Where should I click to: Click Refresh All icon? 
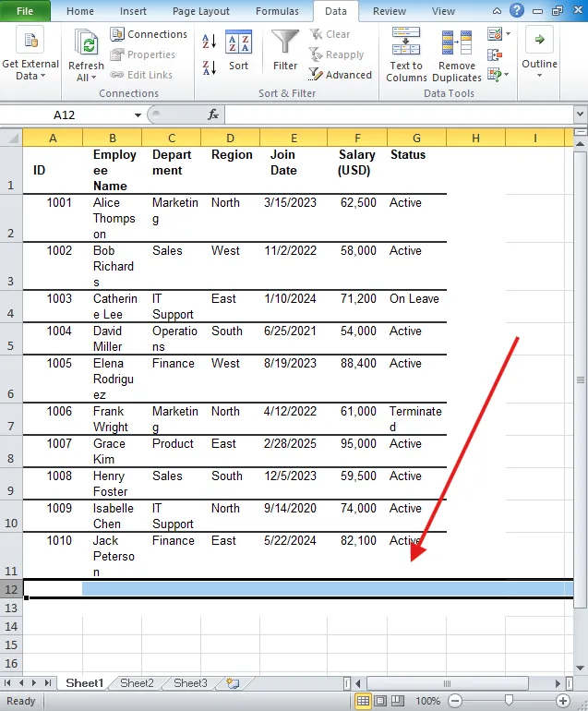pos(86,44)
